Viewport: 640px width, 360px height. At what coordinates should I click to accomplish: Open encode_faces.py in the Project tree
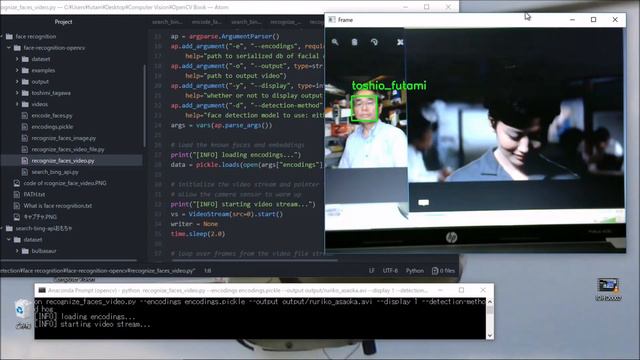click(52, 116)
